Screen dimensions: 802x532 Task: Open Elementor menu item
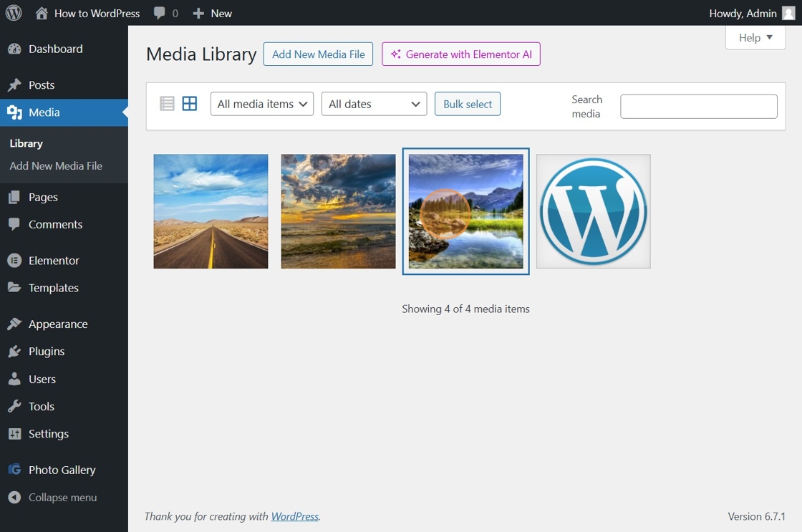click(x=54, y=261)
